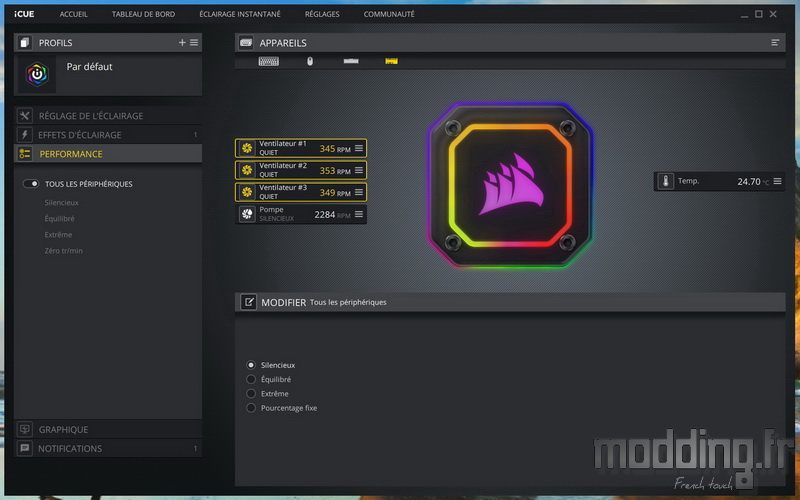Select the Par défaut profile icon
The height and width of the screenshot is (500, 800).
coord(37,74)
